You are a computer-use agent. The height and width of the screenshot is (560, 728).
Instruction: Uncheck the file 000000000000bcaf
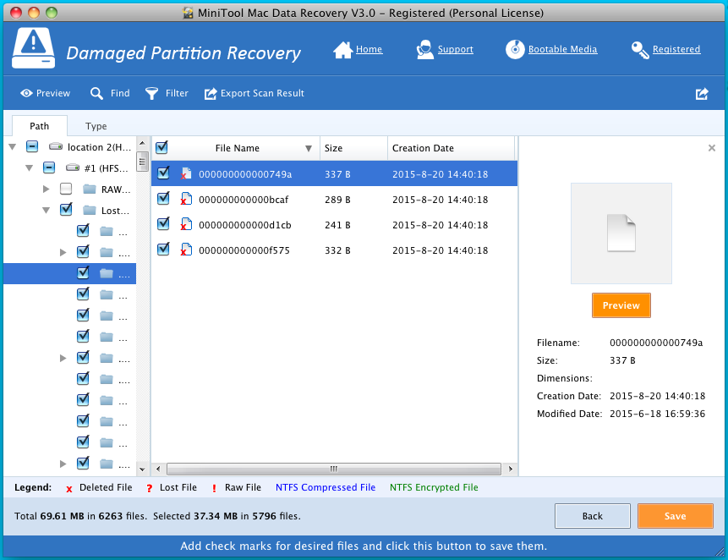click(x=163, y=198)
